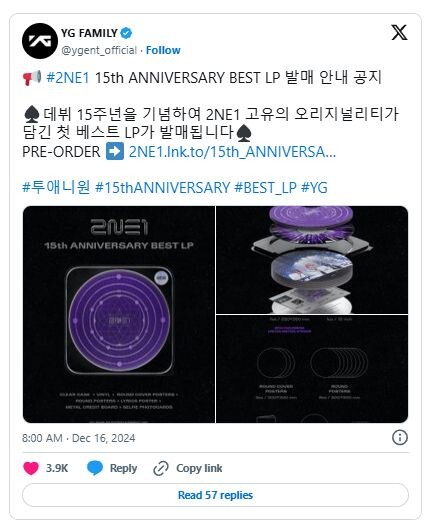432x532 pixels.
Task: Click the Dec 16, 2024 timestamp
Action: point(104,438)
